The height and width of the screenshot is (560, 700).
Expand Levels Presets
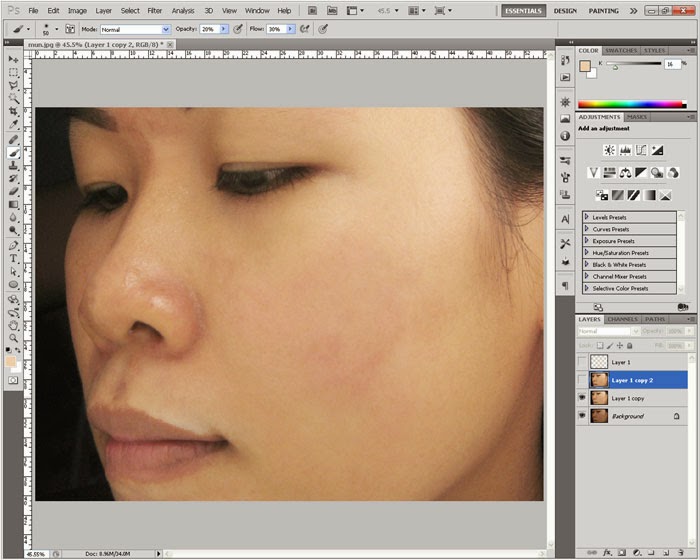pyautogui.click(x=586, y=217)
